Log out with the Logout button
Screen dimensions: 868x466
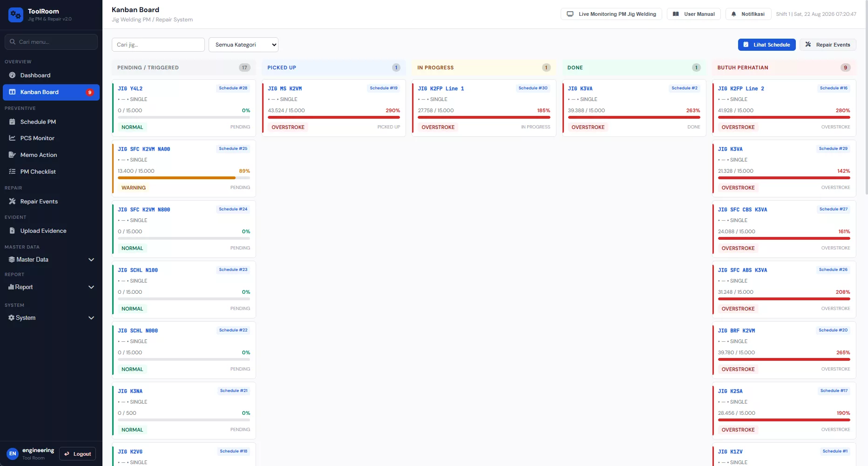[78, 454]
